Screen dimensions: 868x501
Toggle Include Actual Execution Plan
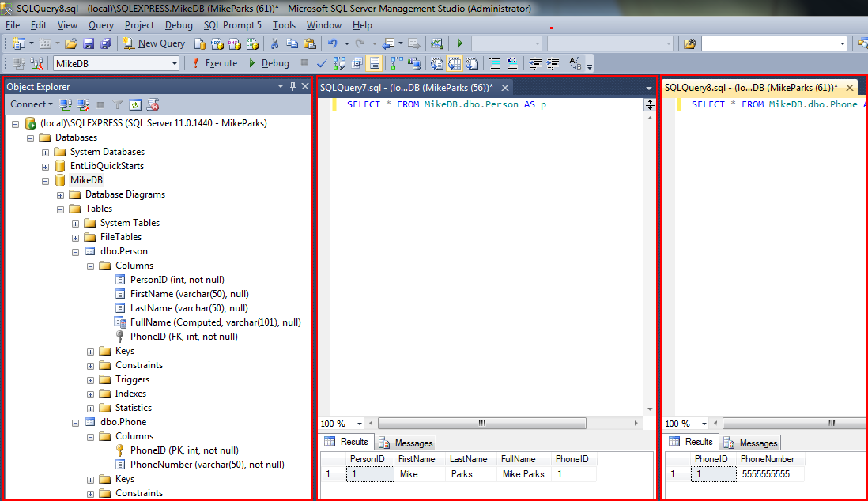(x=397, y=63)
